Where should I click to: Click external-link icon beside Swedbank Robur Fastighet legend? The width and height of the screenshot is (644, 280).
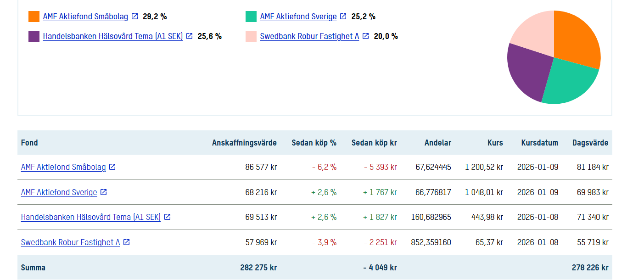pyautogui.click(x=365, y=36)
